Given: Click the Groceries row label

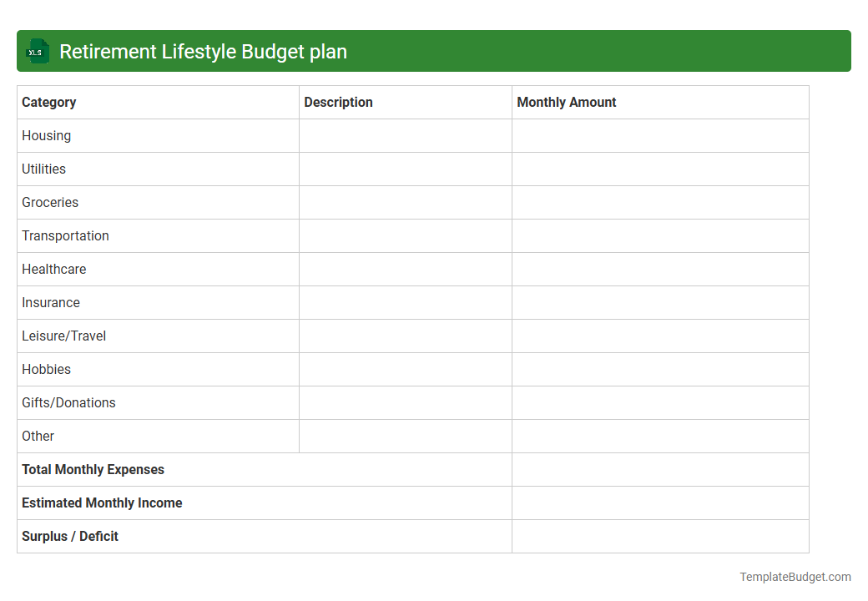Looking at the screenshot, I should 50,202.
